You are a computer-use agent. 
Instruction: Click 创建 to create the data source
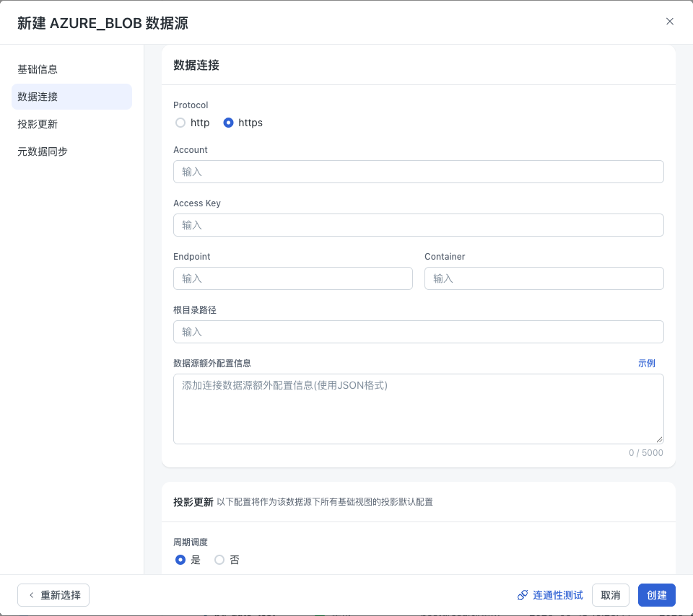(656, 595)
